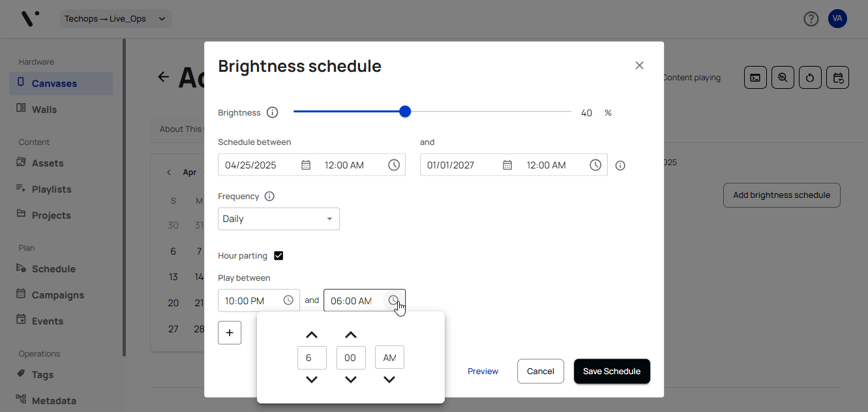This screenshot has width=868, height=412.
Task: Click the brightness slider handle
Action: [x=405, y=112]
